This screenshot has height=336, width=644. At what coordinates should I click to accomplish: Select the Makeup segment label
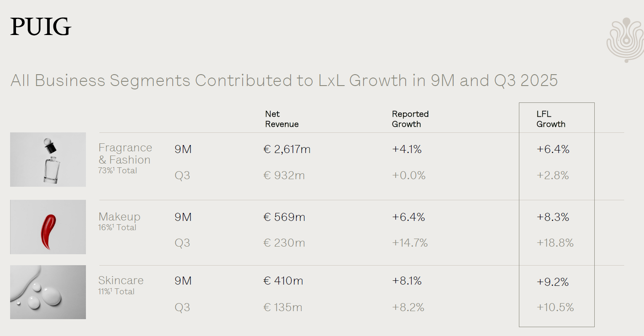[119, 217]
